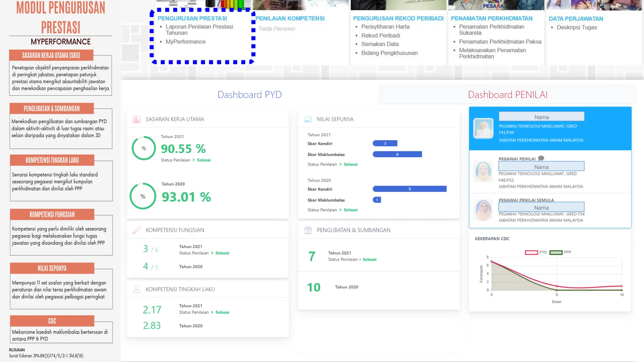Open the MyPerformance link
This screenshot has width=644, height=362.
186,41
